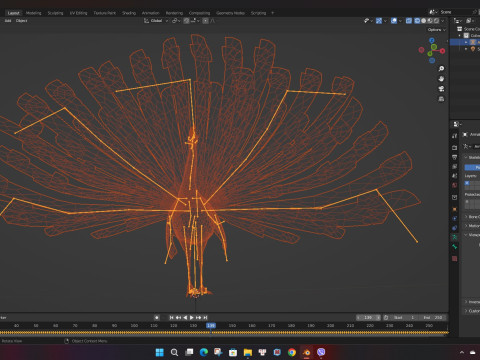Viewport: 480px width, 360px height.
Task: Select the highlighted armature row in outliner
Action: click(465, 42)
